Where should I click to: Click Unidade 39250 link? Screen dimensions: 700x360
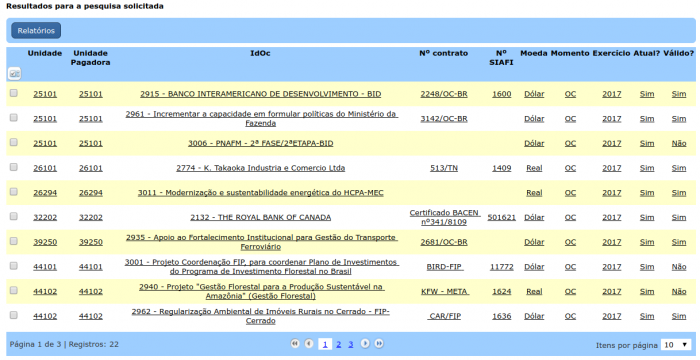point(45,242)
